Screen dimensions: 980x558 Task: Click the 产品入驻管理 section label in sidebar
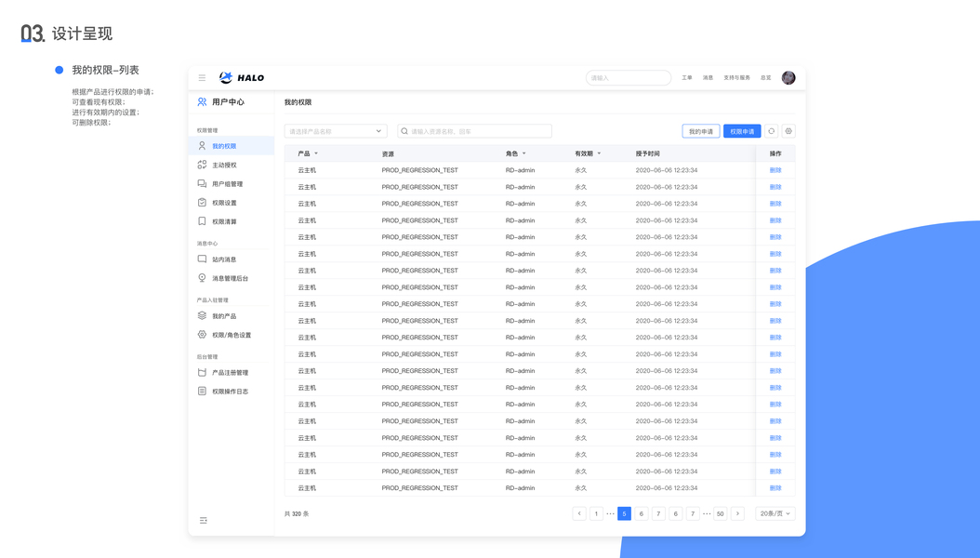[213, 300]
